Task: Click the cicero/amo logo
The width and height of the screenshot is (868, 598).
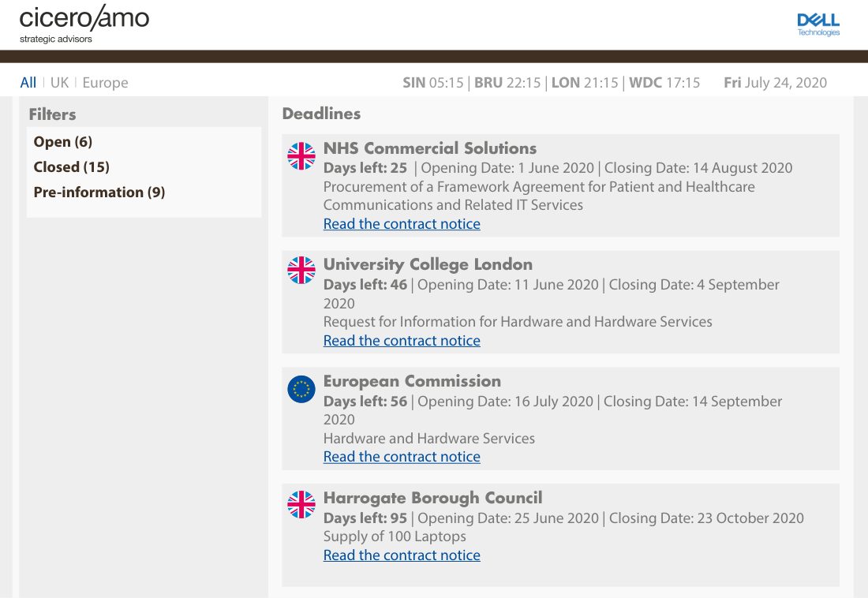Action: point(84,24)
